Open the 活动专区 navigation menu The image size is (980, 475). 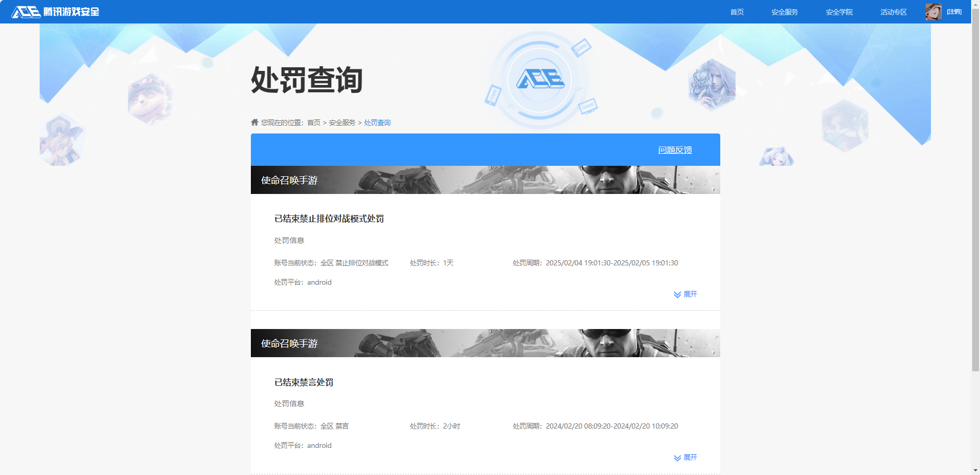[x=893, y=12]
